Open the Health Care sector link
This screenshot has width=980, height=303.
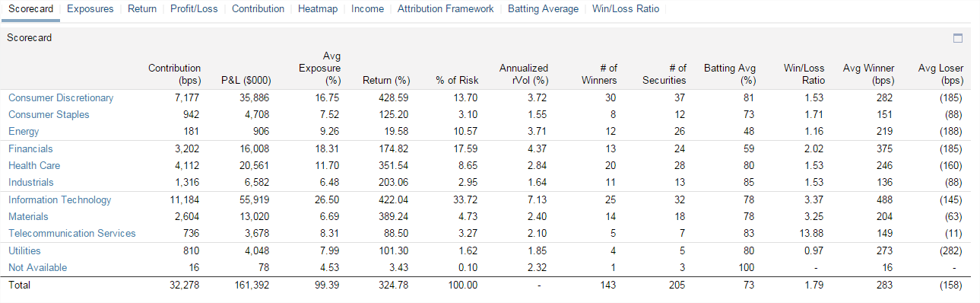34,165
